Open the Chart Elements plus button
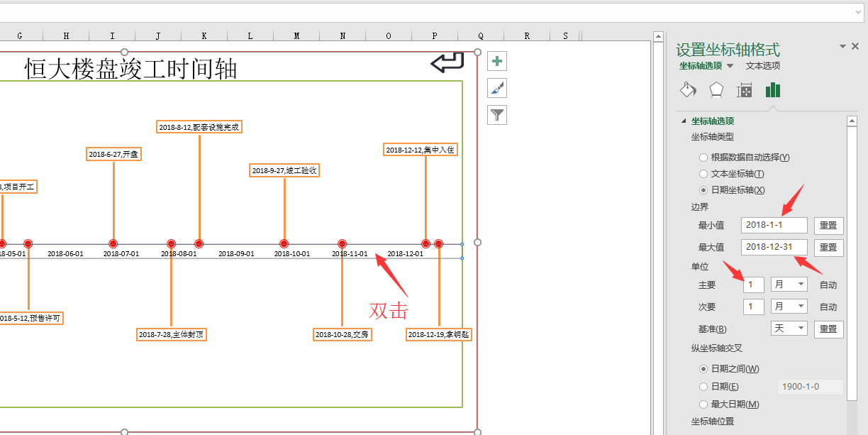This screenshot has height=435, width=868. pyautogui.click(x=497, y=62)
